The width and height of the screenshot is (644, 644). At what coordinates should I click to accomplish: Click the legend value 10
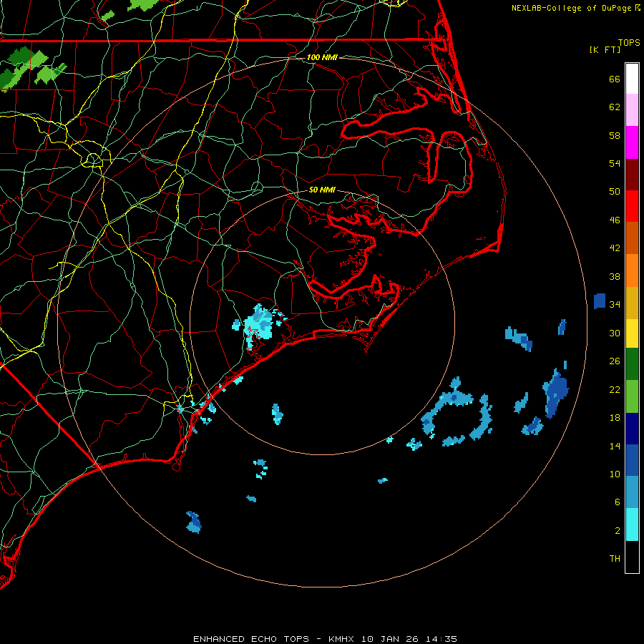pos(615,474)
